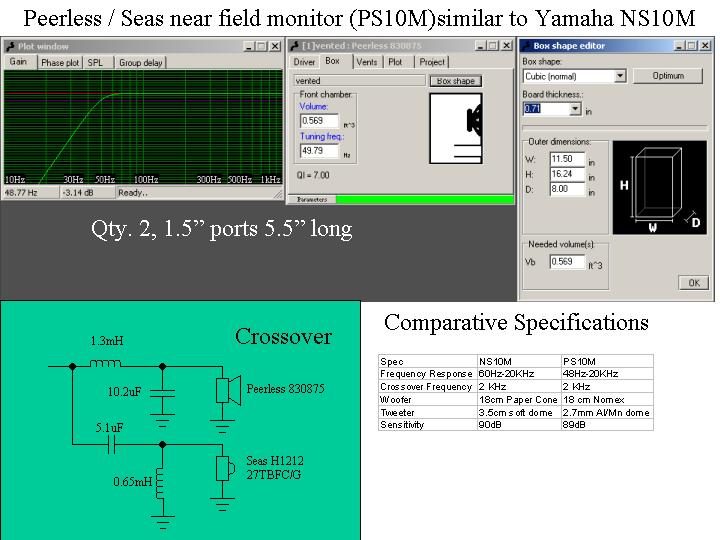This screenshot has height=540, width=720.
Task: Click the 1.3mH inductor symbol
Action: click(106, 364)
